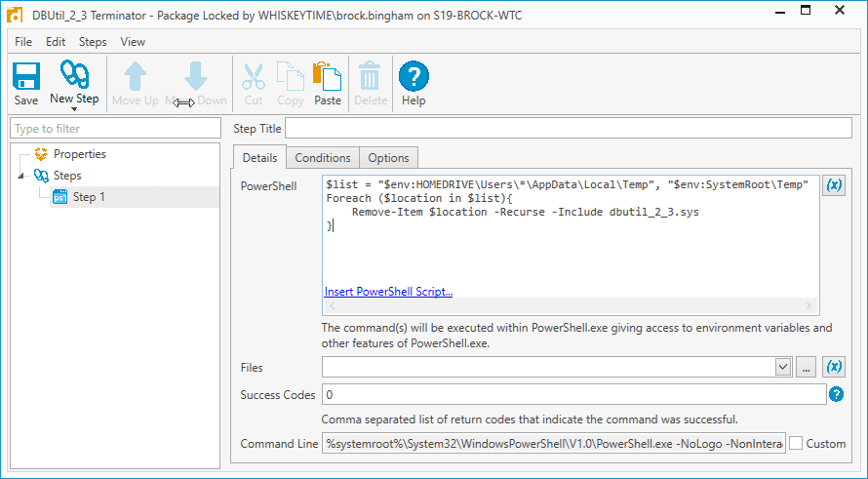This screenshot has height=479, width=868.
Task: Click the Copy icon in toolbar
Action: pyautogui.click(x=291, y=76)
